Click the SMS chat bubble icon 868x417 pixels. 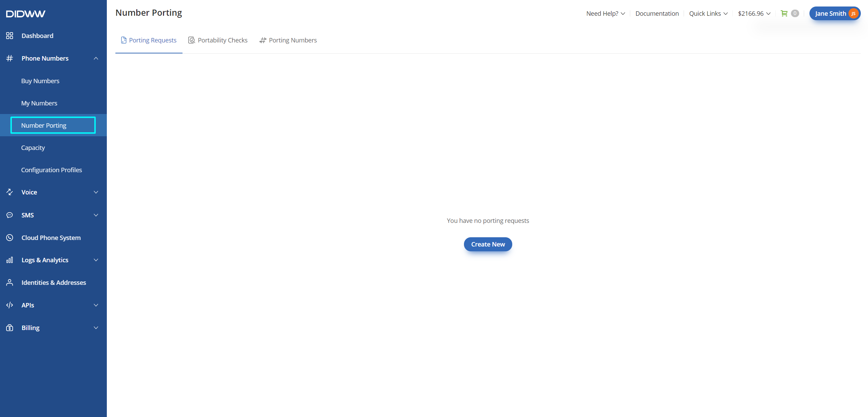coord(10,215)
